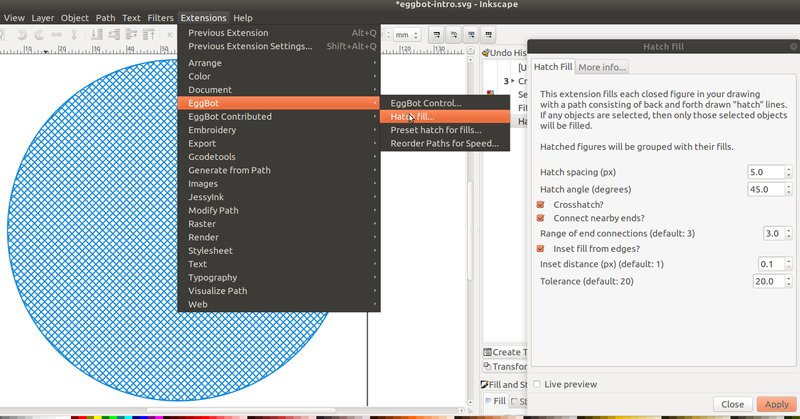This screenshot has width=800, height=419.
Task: Open the mm units dropdown
Action: pyautogui.click(x=407, y=35)
